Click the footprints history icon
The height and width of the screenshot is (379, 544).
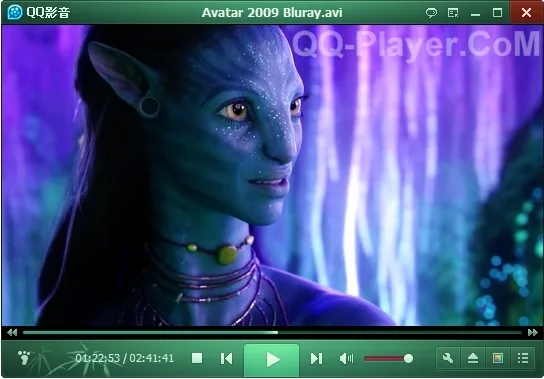[x=24, y=357]
